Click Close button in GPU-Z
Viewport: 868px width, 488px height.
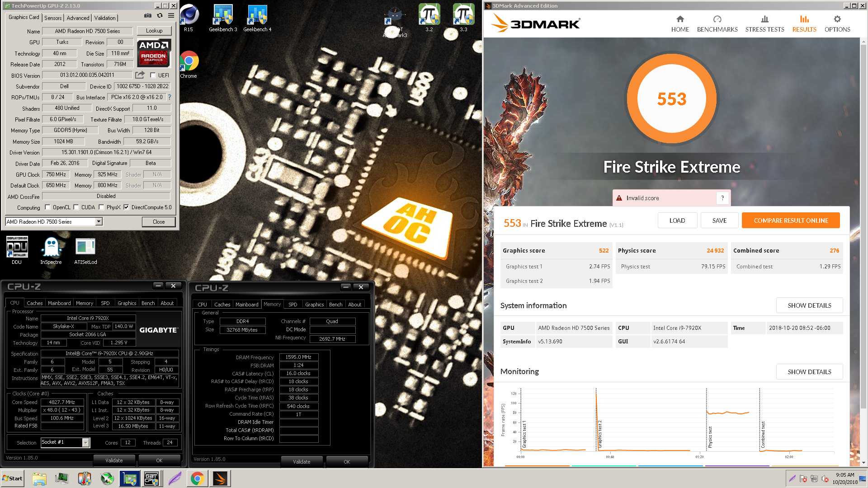[x=159, y=222]
